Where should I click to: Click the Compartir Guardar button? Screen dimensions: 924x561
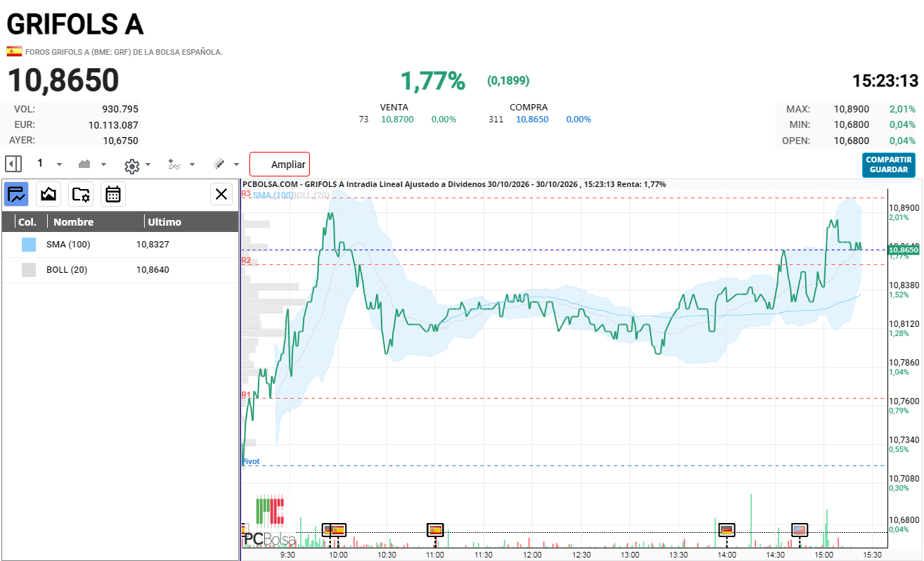[889, 165]
